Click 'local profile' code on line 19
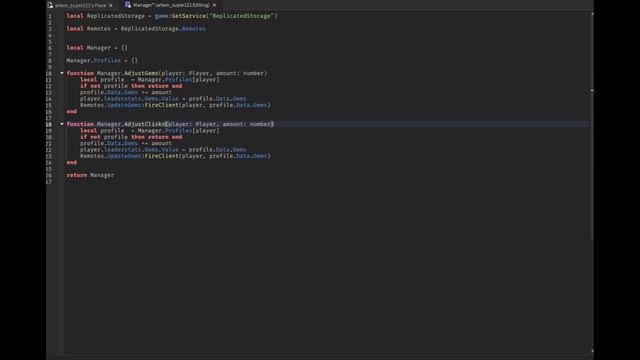Viewport: 640px width, 360px height. [x=149, y=131]
